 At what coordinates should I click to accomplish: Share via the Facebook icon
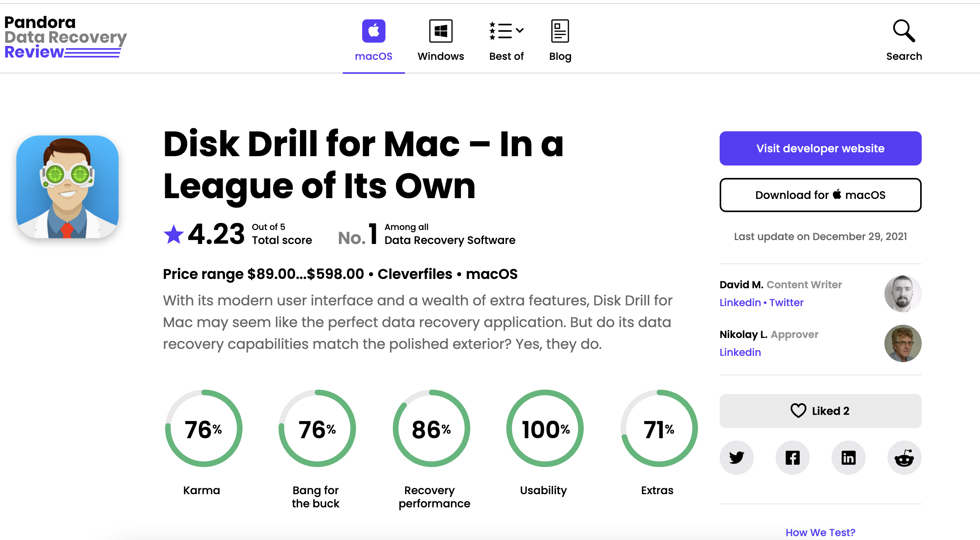pos(792,458)
